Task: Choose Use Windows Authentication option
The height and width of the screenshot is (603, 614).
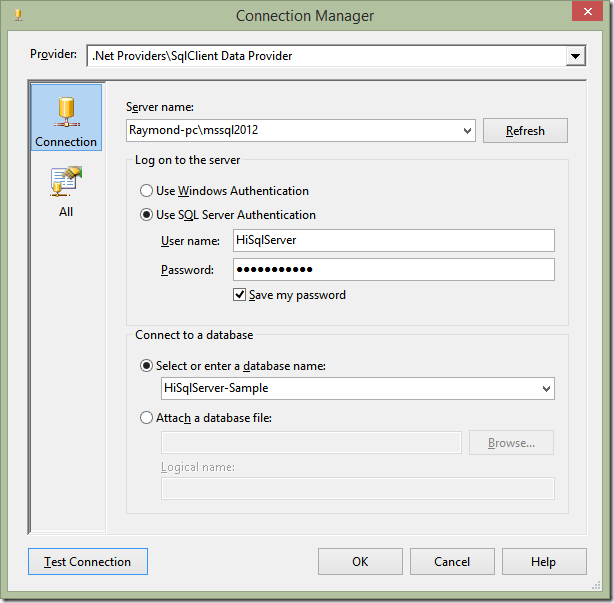Action: point(148,191)
